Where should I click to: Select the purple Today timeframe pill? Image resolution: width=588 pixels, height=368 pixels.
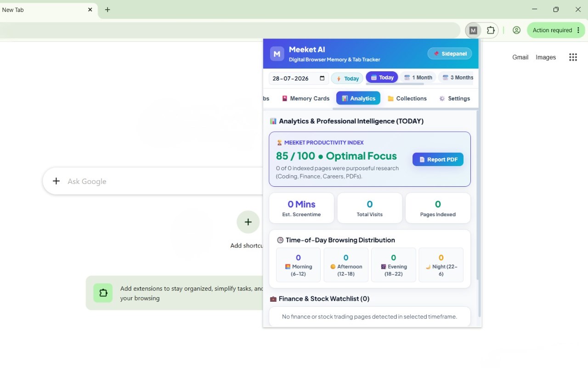382,77
